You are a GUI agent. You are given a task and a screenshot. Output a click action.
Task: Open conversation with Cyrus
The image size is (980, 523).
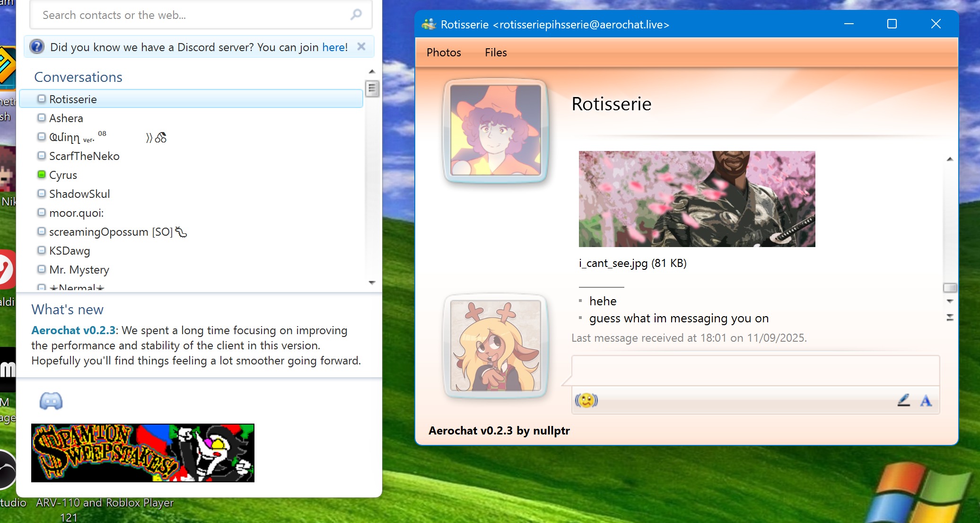click(x=191, y=175)
